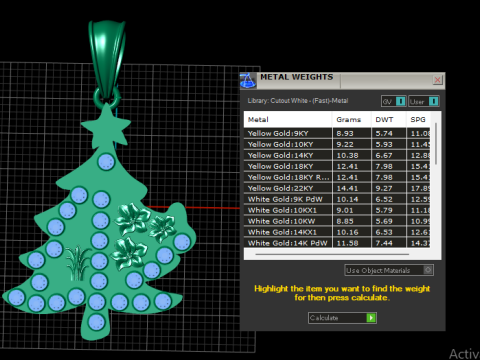Click the Metal Weights flask icon
This screenshot has height=360, width=480.
point(248,80)
